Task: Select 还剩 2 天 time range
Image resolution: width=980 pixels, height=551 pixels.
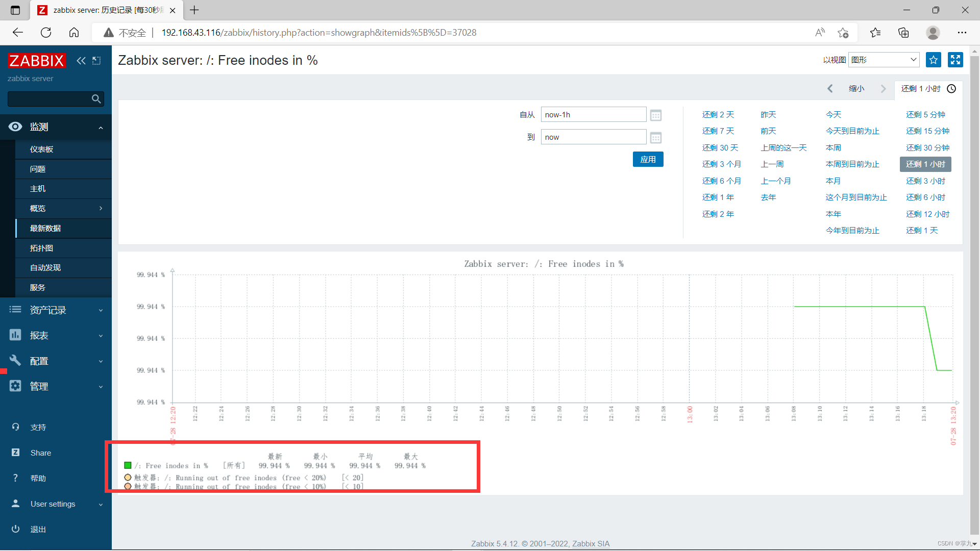Action: (x=718, y=115)
